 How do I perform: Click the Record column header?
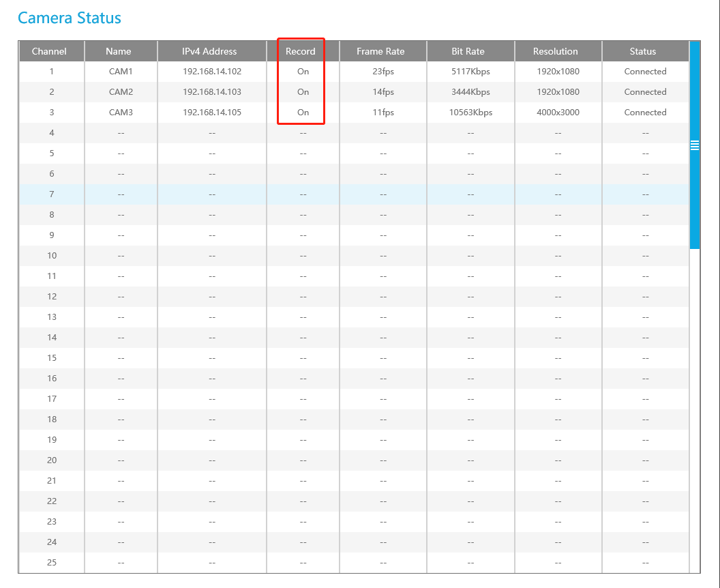tap(300, 51)
